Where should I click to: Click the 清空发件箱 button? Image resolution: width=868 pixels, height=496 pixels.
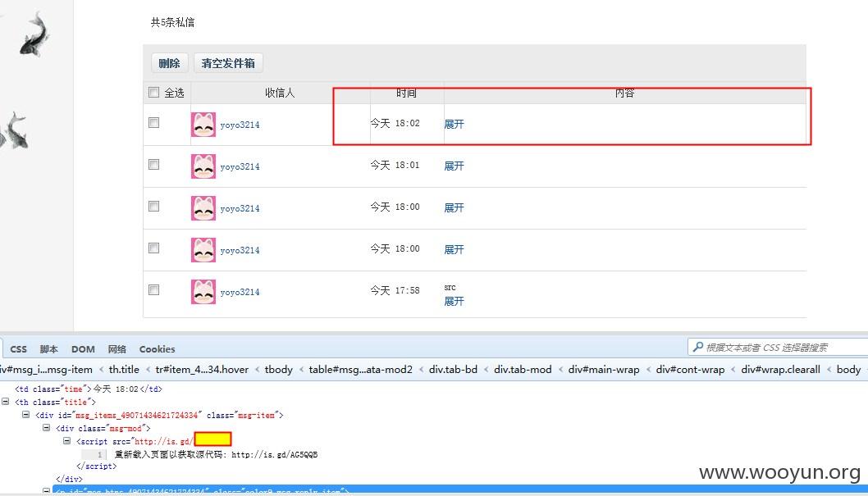pos(228,63)
